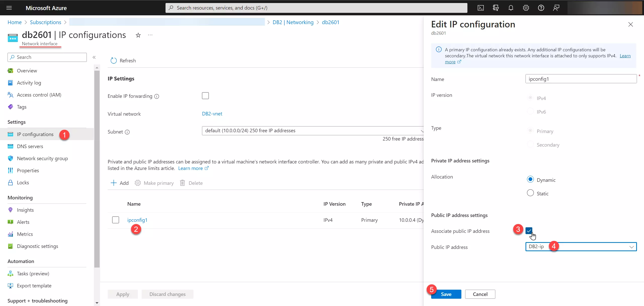Select Dynamic allocation radio button
Screen dimensions: 644x306
click(530, 179)
